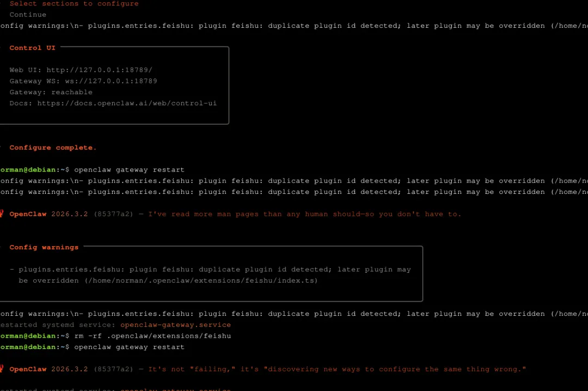Click 'openclaw-gateway.service' above the rm -rf command
Image resolution: width=588 pixels, height=391 pixels.
coord(175,325)
